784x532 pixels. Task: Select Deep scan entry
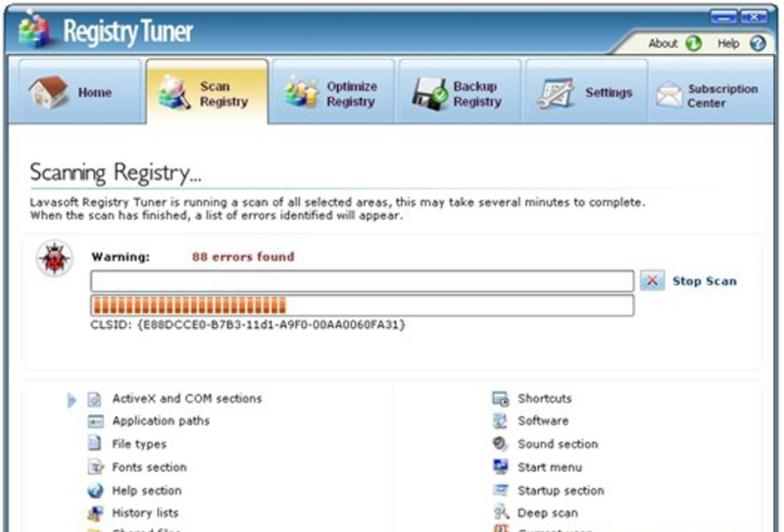(548, 513)
